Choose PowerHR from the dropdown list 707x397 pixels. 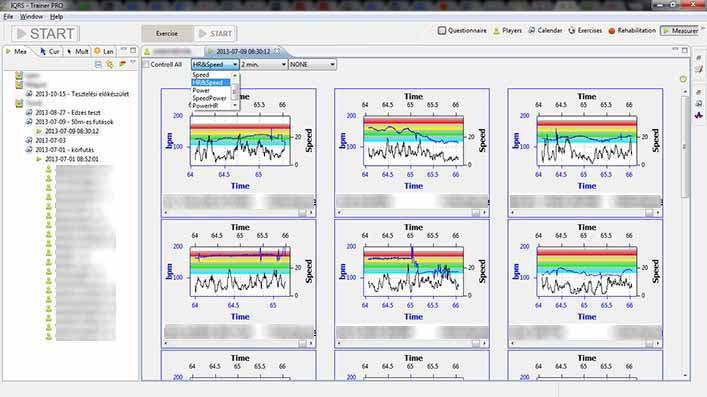pos(211,106)
